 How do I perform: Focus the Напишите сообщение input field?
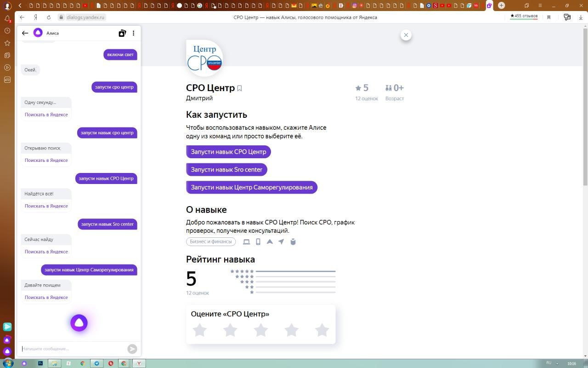(x=73, y=349)
